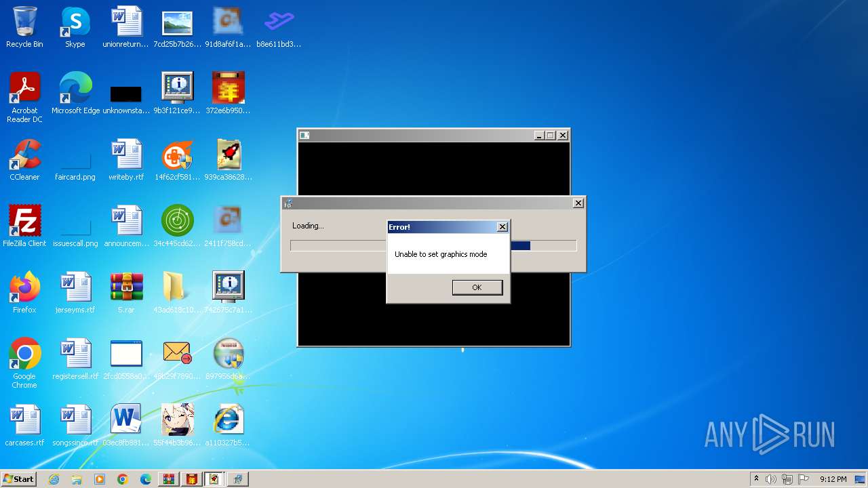The image size is (868, 488).
Task: Minimize the black background window
Action: pyautogui.click(x=539, y=136)
